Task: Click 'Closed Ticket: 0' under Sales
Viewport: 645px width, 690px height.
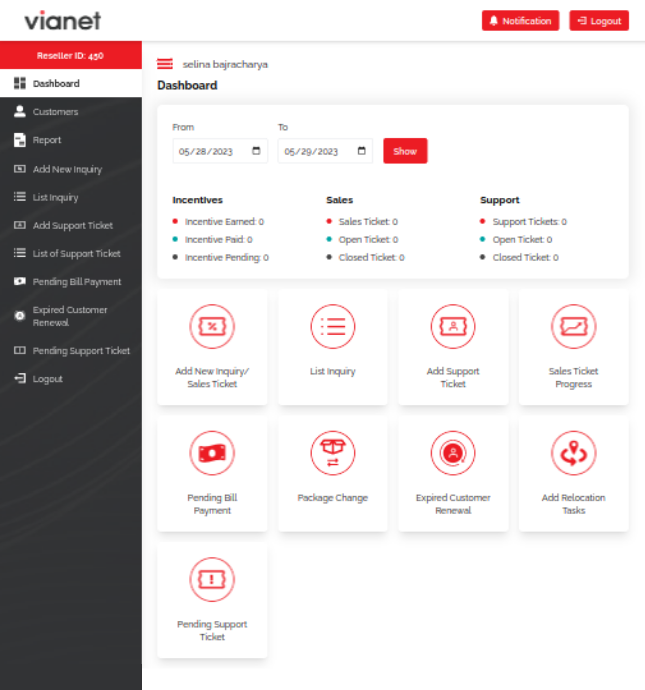Action: (x=371, y=257)
